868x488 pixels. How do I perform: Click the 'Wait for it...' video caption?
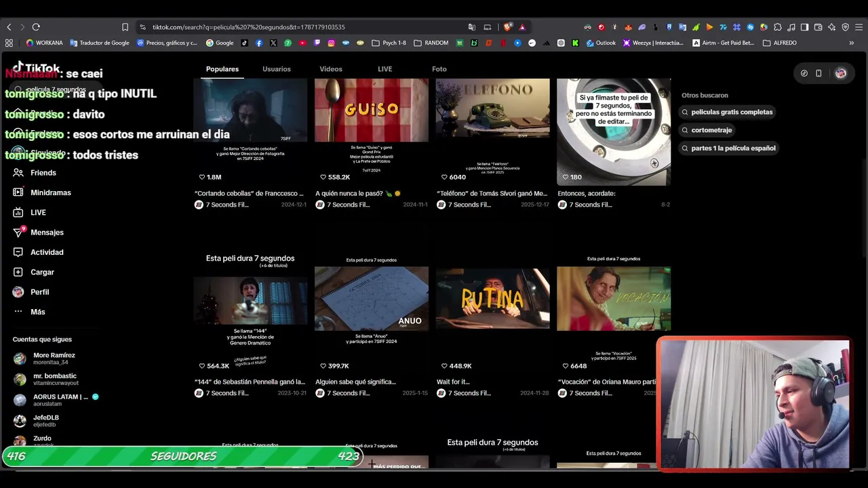pos(453,382)
